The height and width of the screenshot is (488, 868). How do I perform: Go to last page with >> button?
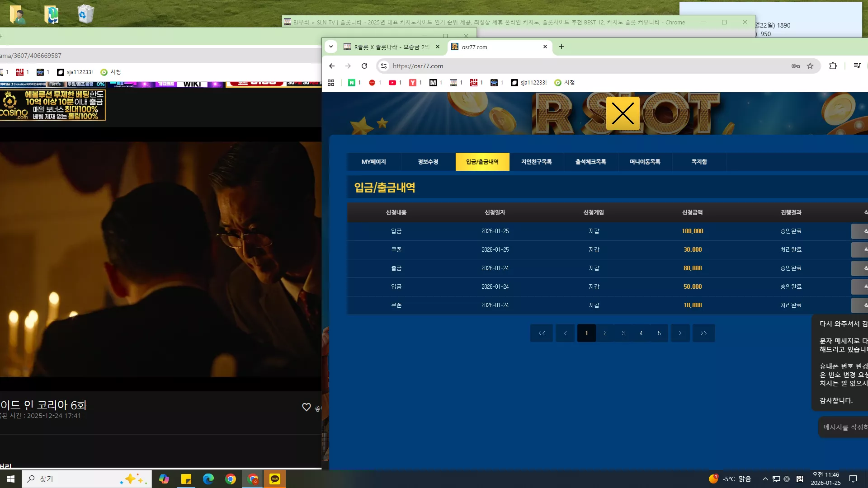[x=703, y=333]
